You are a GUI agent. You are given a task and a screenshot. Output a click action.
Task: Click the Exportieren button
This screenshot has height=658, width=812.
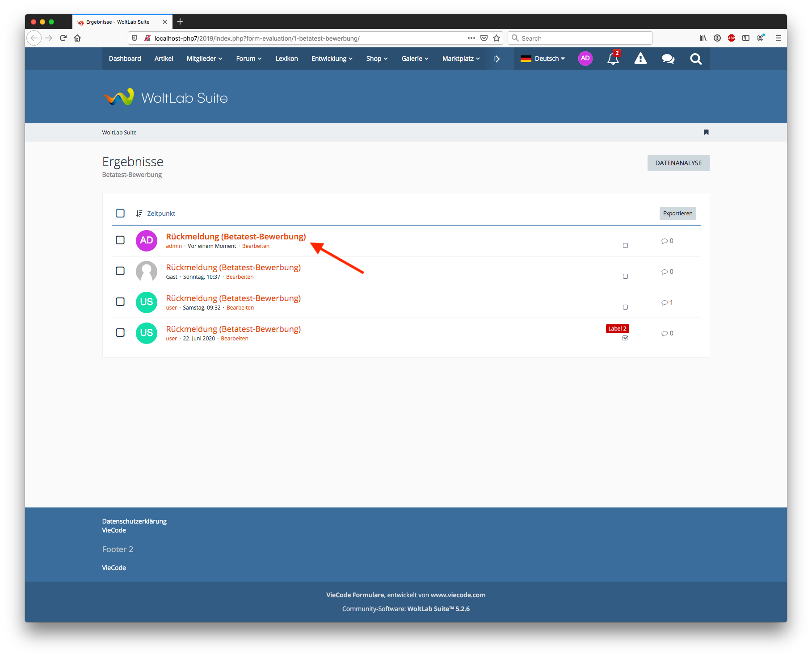[x=677, y=214]
